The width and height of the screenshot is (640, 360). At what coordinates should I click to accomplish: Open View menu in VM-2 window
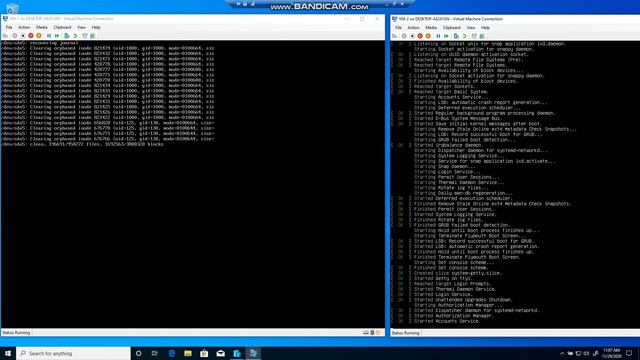(x=471, y=28)
